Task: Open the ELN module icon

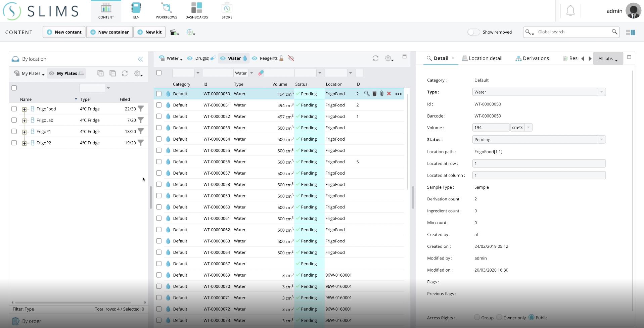Action: coord(136,11)
